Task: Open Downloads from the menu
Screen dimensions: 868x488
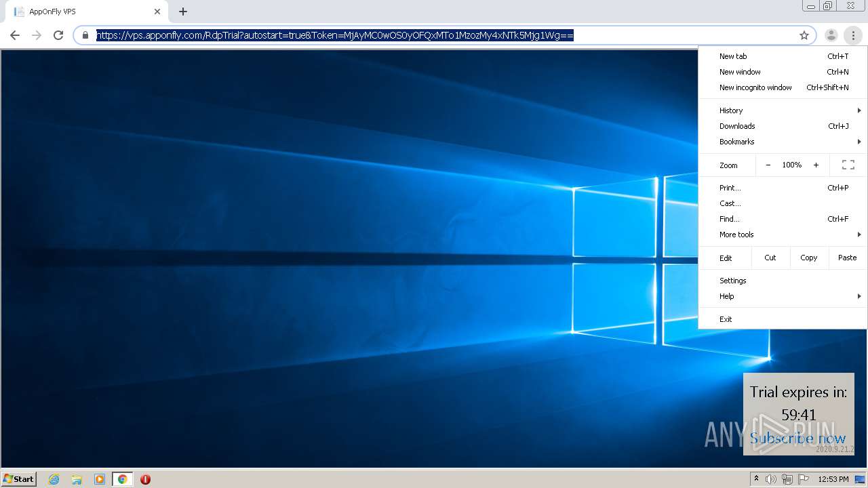Action: pos(783,126)
